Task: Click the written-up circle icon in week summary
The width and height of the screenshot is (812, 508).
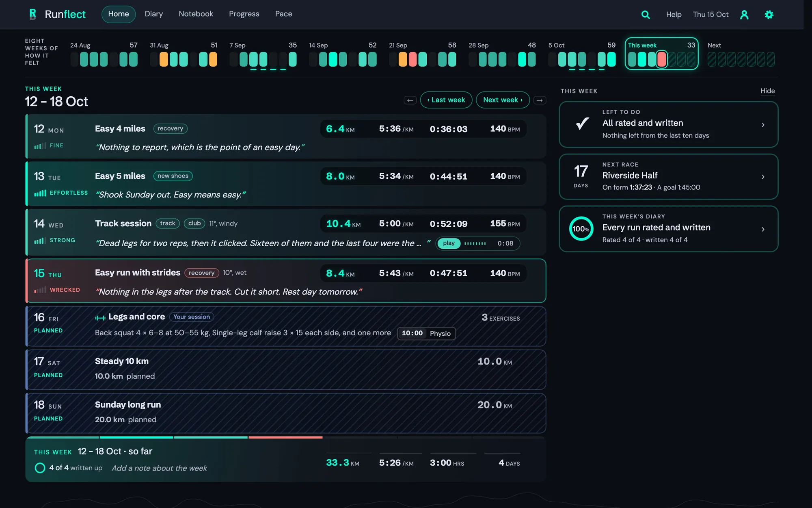Action: 40,468
